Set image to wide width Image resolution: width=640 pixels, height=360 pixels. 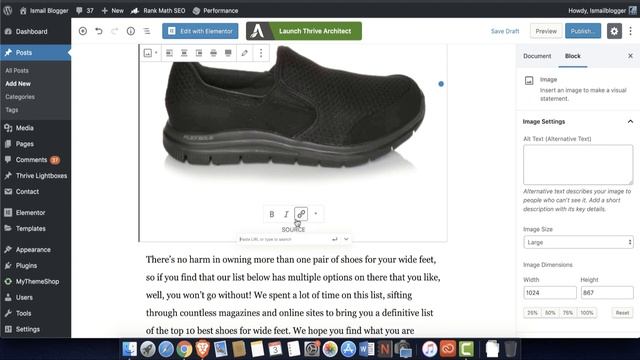213,53
